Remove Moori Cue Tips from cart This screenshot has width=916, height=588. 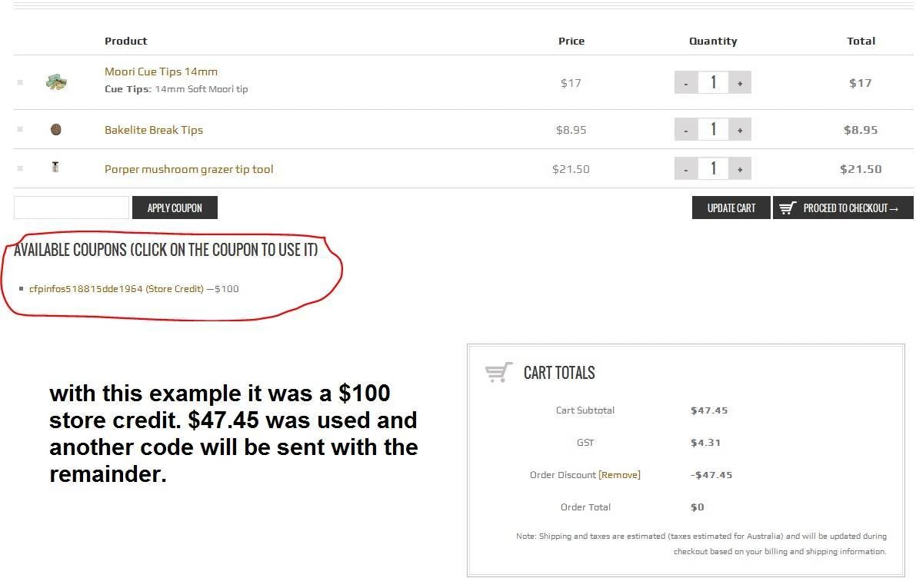click(20, 82)
